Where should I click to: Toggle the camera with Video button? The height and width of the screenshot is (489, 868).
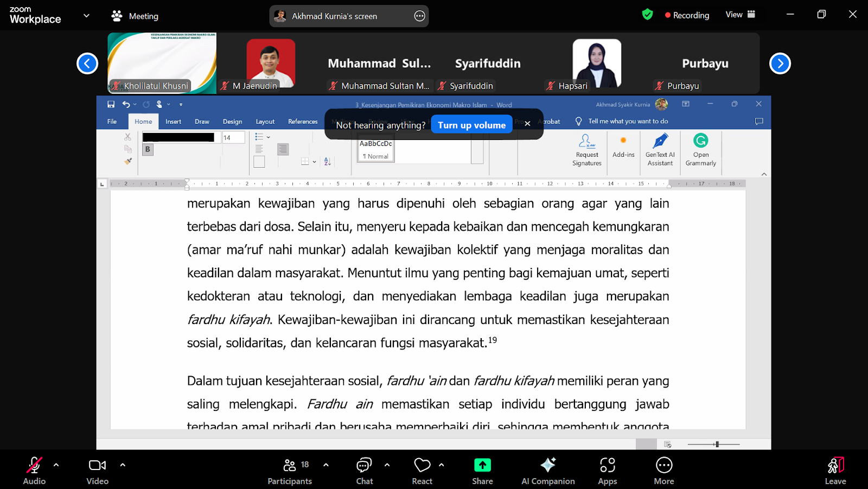click(x=97, y=471)
